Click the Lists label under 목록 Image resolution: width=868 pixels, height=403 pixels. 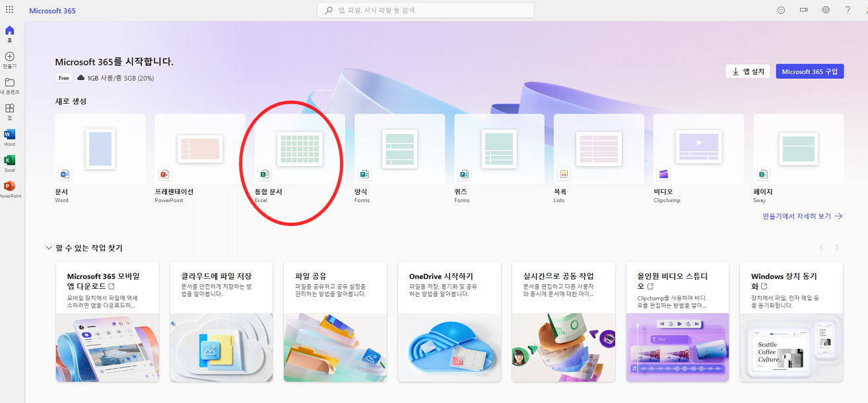click(560, 200)
